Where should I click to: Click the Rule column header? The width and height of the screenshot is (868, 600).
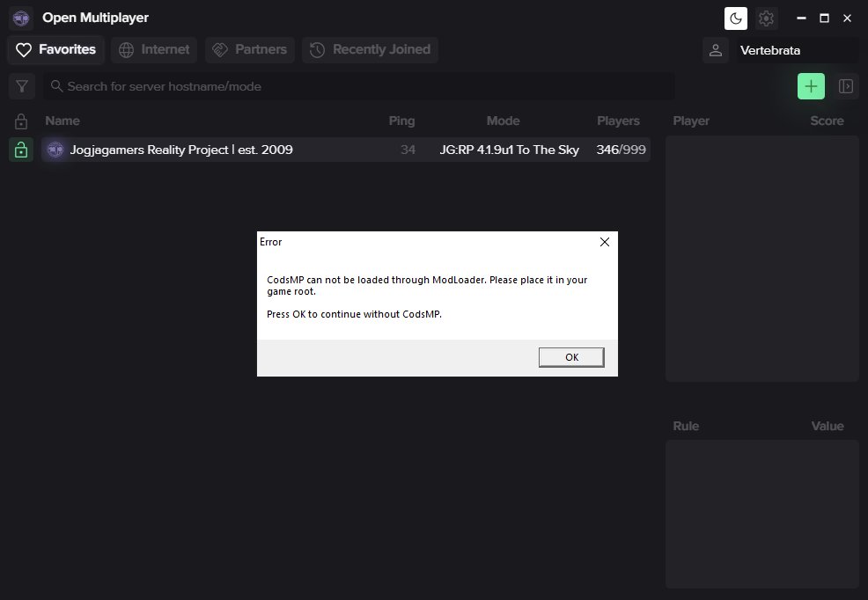(x=686, y=427)
